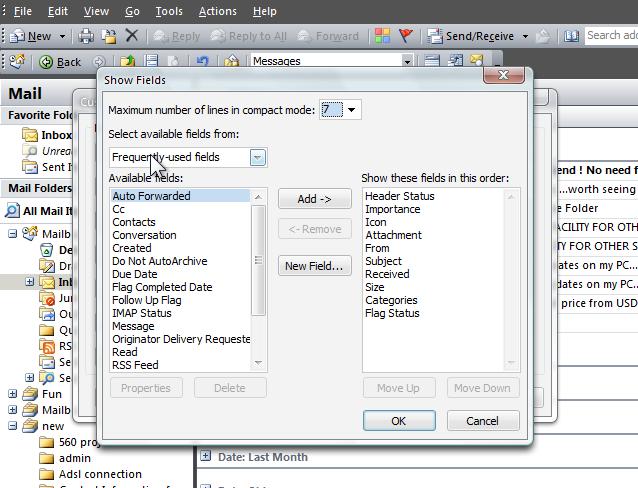Collapse the top Mailbox tree node
This screenshot has height=488, width=638.
click(13, 234)
